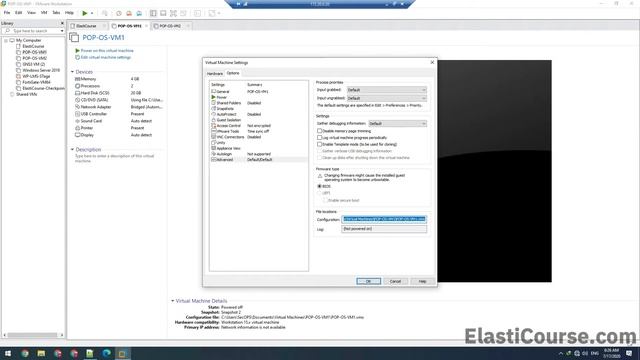Open File Explorer from taskbar
This screenshot has width=640, height=360.
coord(41,353)
